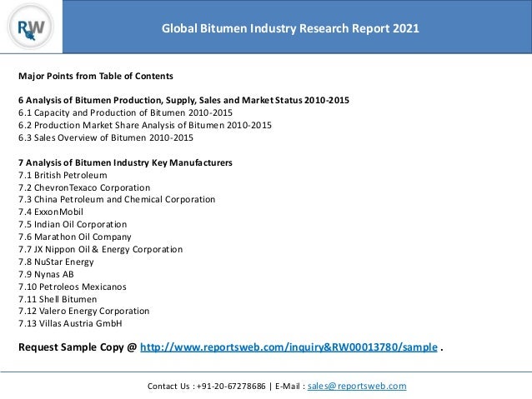
Task: Click entry 7.8 NuStar Energy
Action: pos(57,262)
